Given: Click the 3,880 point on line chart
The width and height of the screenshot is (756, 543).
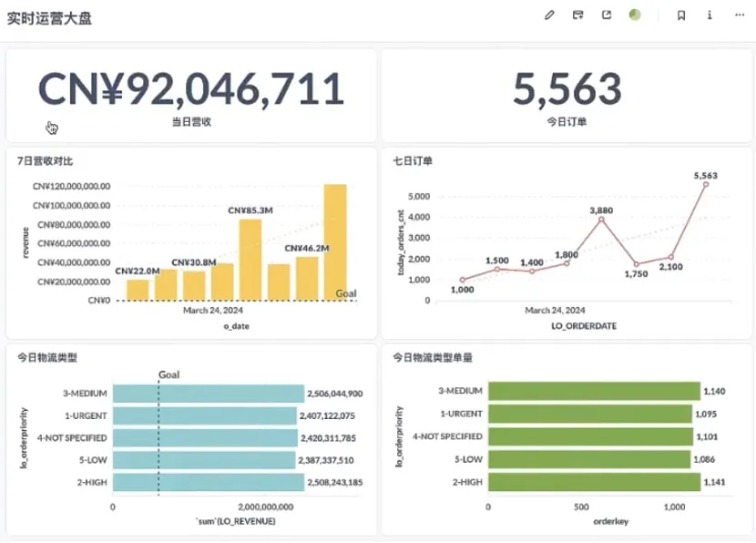Looking at the screenshot, I should click(x=601, y=220).
